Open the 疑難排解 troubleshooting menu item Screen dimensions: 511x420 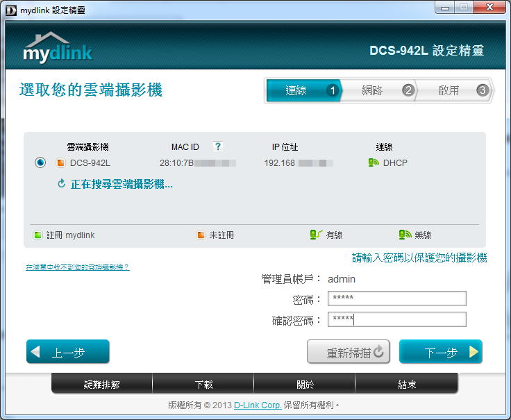102,384
